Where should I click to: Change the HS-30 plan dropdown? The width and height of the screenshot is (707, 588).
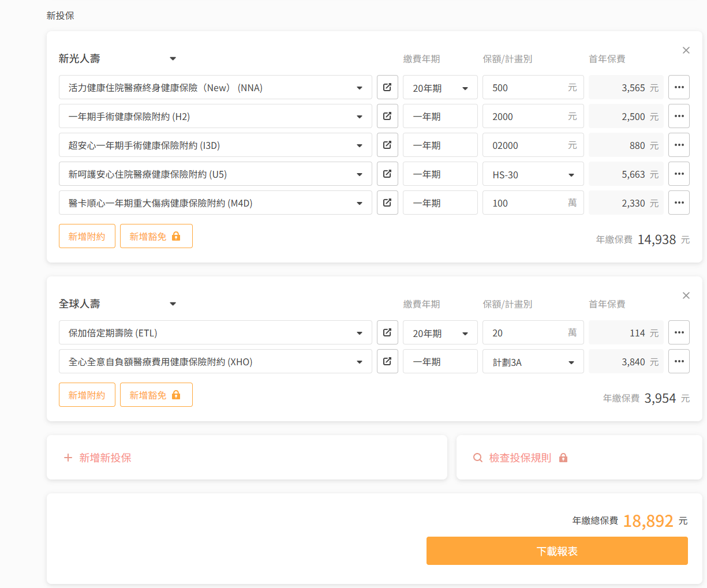point(533,174)
